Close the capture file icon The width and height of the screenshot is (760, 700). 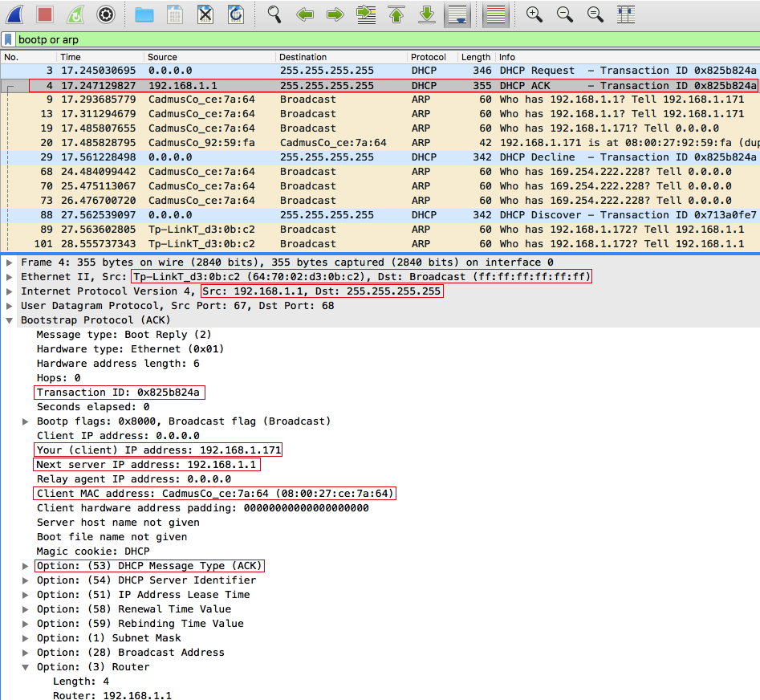pos(205,14)
